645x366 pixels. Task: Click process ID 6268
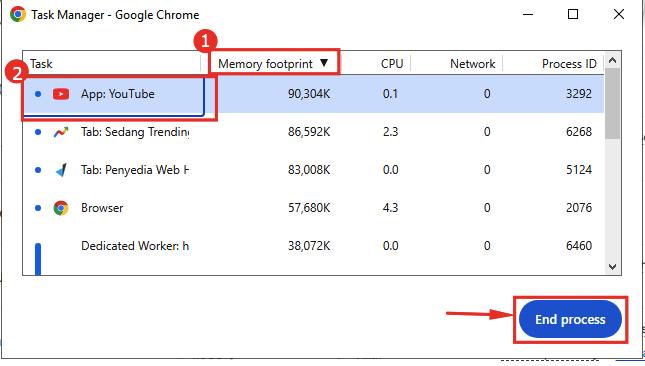tap(579, 132)
